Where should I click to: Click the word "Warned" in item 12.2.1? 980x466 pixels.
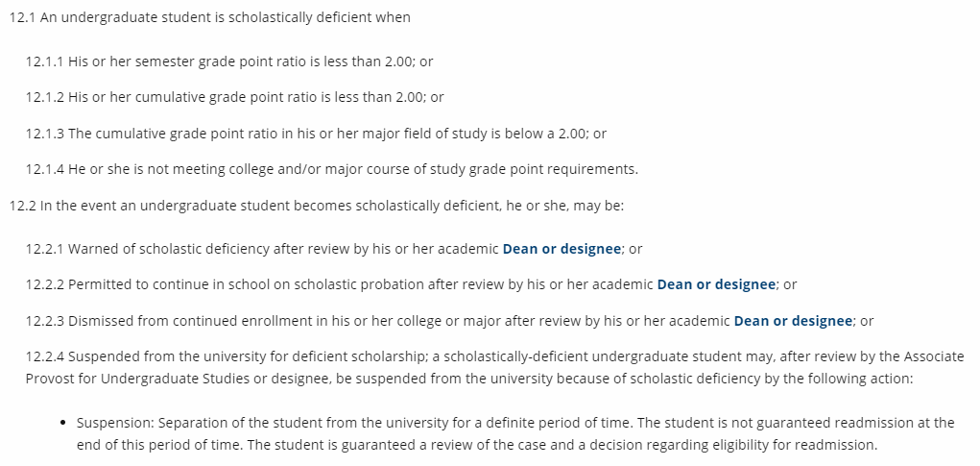point(93,249)
